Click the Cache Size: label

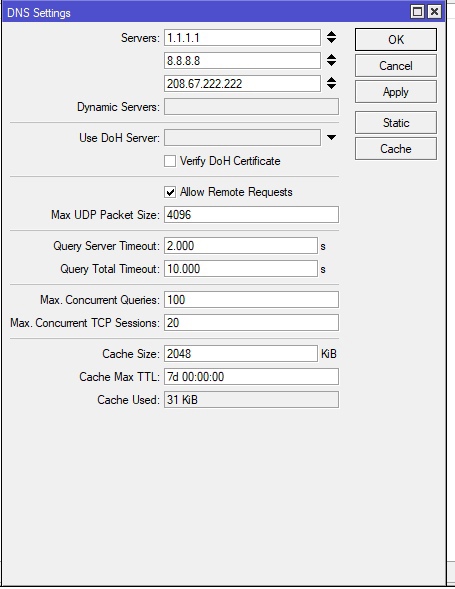[131, 354]
